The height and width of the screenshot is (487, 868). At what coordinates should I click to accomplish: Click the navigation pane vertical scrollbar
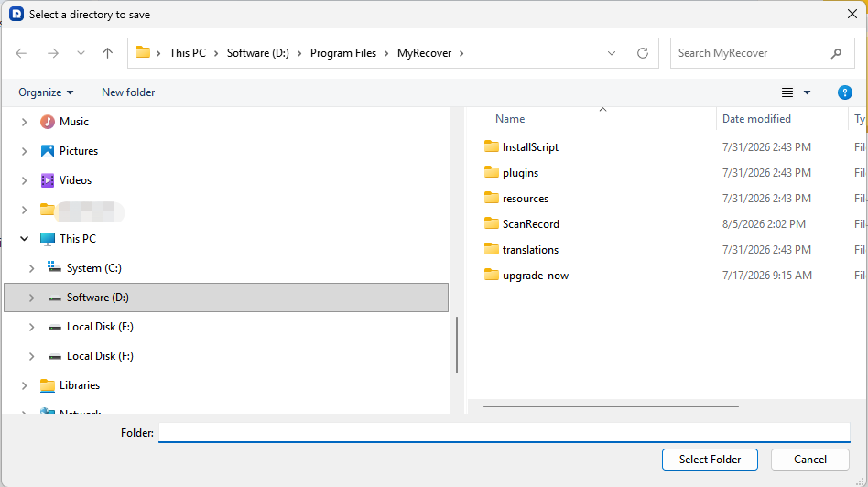tap(457, 345)
